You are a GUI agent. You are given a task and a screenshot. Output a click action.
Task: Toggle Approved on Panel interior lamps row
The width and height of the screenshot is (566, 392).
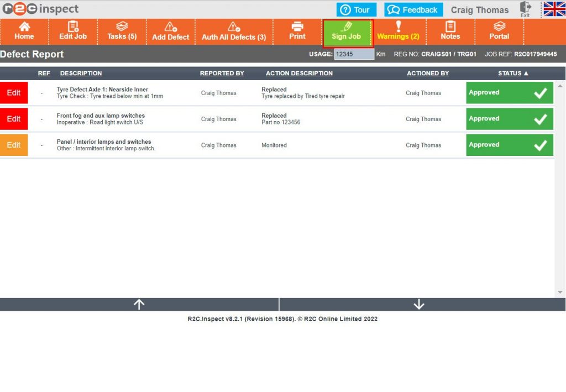pyautogui.click(x=540, y=145)
